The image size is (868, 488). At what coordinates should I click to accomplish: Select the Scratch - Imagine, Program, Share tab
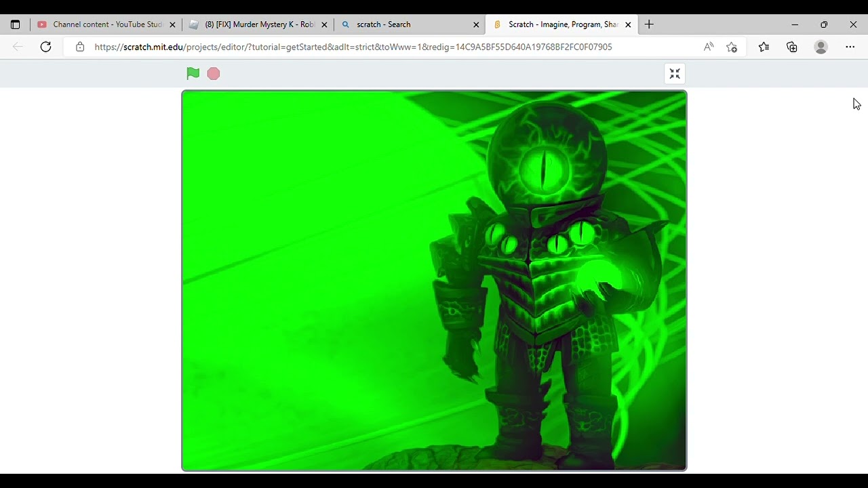[x=562, y=24]
